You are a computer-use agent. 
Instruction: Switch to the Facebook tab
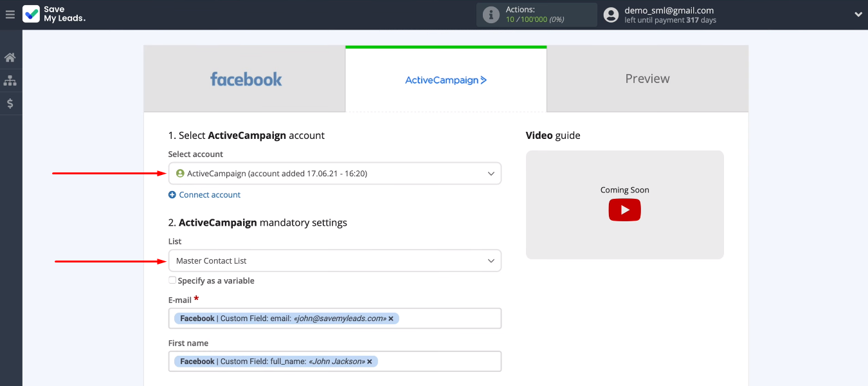click(245, 79)
